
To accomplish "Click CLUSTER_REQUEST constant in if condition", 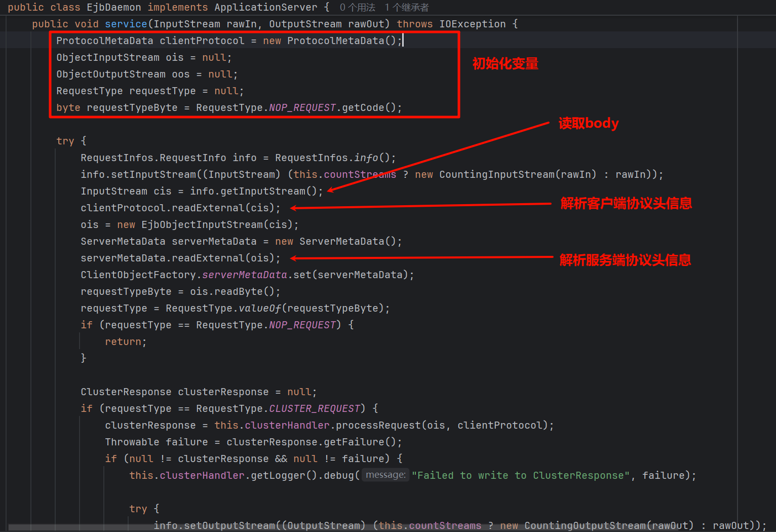I will pyautogui.click(x=314, y=408).
